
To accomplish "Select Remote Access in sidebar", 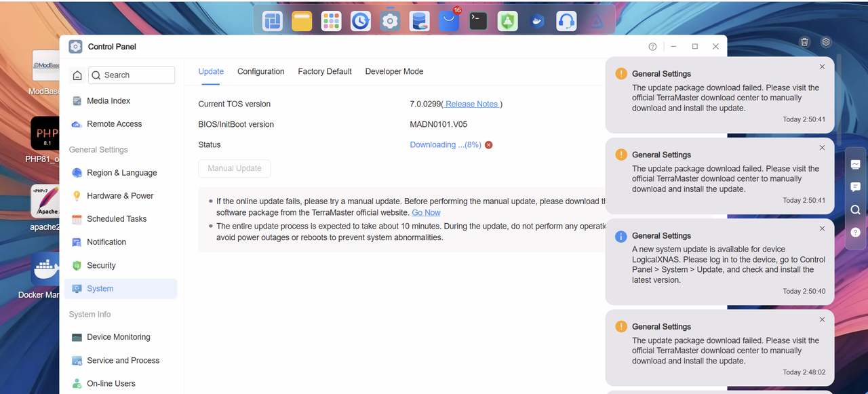I will [x=121, y=124].
